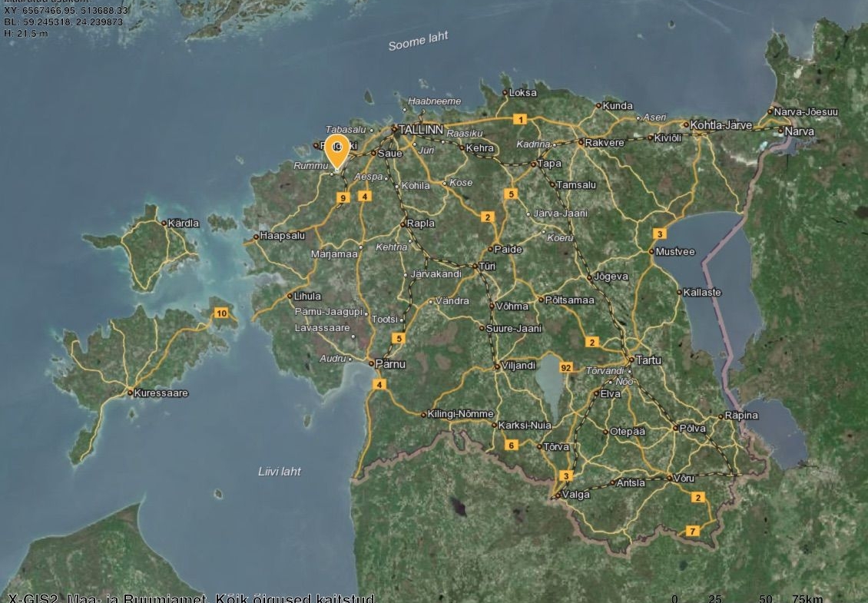Image resolution: width=868 pixels, height=603 pixels.
Task: Click the route 92 highway shield
Action: (x=567, y=366)
